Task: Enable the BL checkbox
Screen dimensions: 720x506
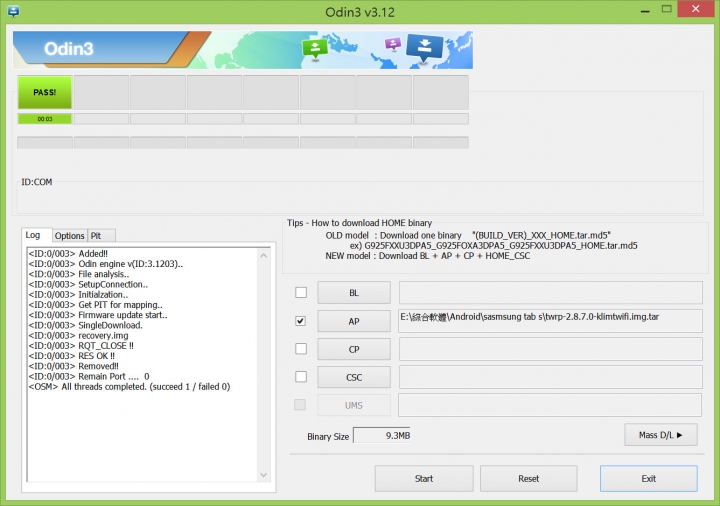Action: (x=301, y=292)
